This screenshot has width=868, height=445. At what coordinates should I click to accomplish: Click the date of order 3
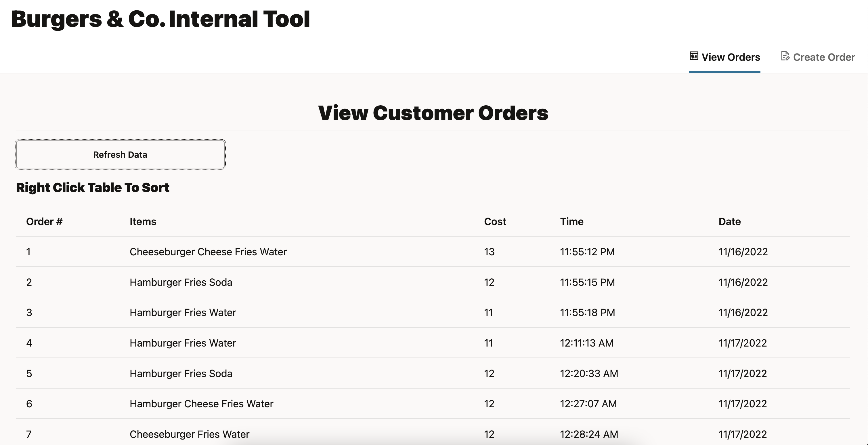click(x=743, y=313)
